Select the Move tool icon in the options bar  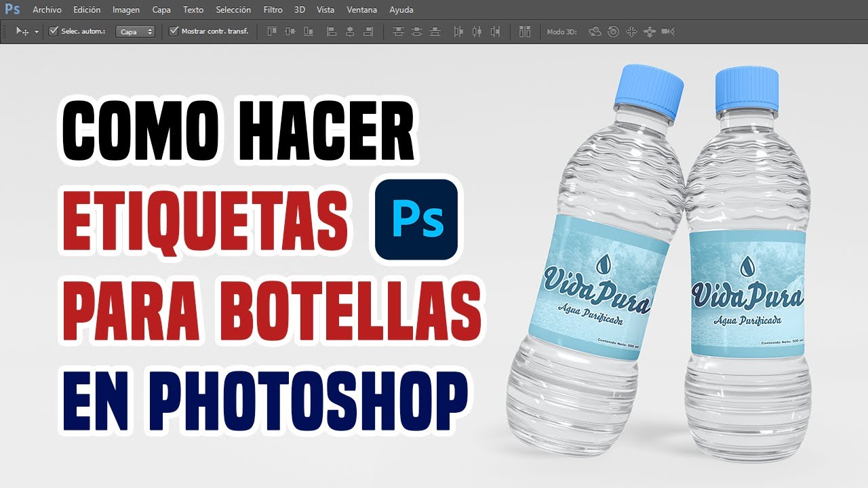pyautogui.click(x=22, y=31)
